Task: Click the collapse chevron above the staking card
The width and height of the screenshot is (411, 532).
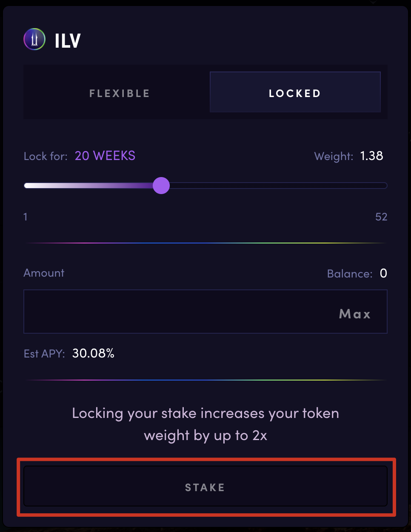Action: [372, 2]
